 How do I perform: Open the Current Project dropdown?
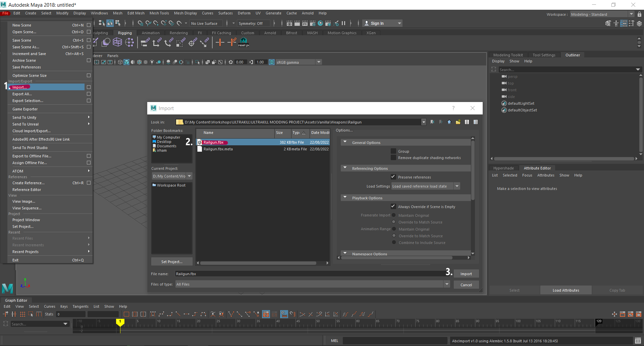click(x=172, y=176)
